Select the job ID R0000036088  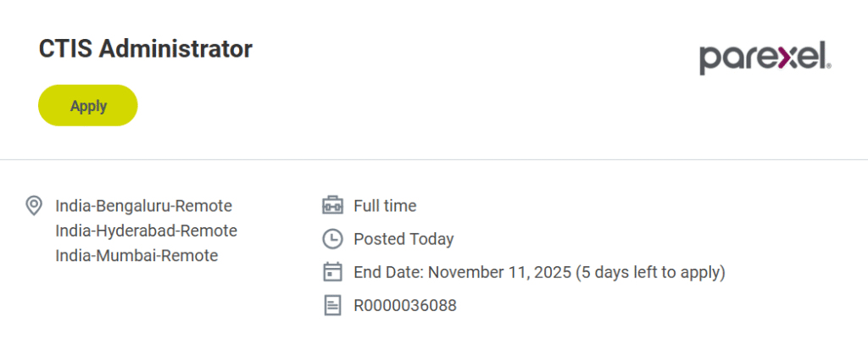point(404,305)
